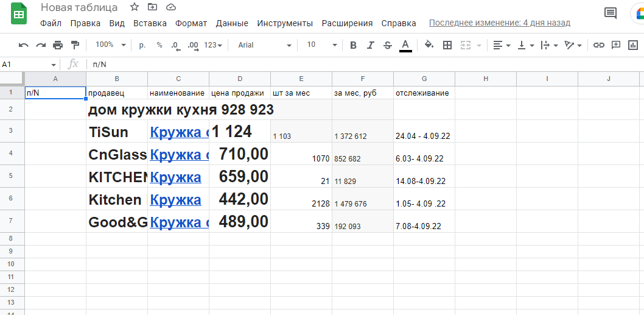Image resolution: width=644 pixels, height=315 pixels.
Task: Open the Правка menu
Action: (85, 23)
